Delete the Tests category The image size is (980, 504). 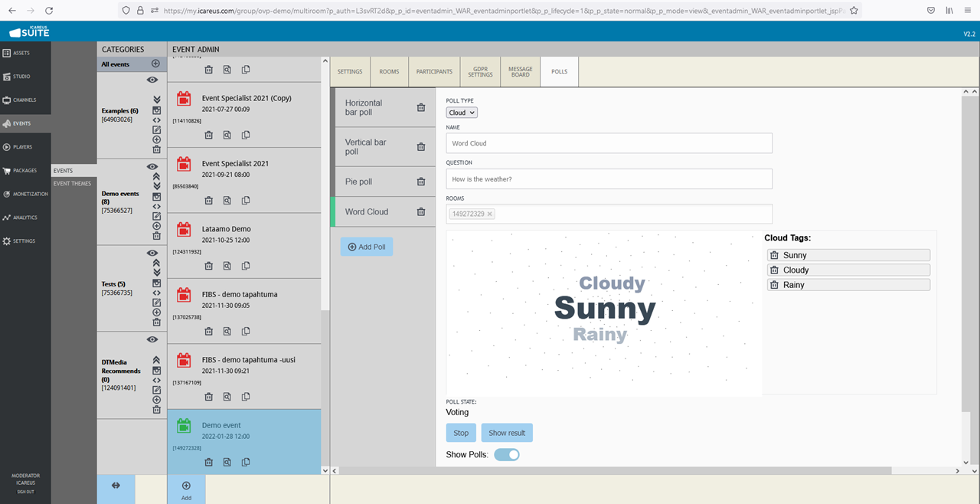(x=156, y=322)
